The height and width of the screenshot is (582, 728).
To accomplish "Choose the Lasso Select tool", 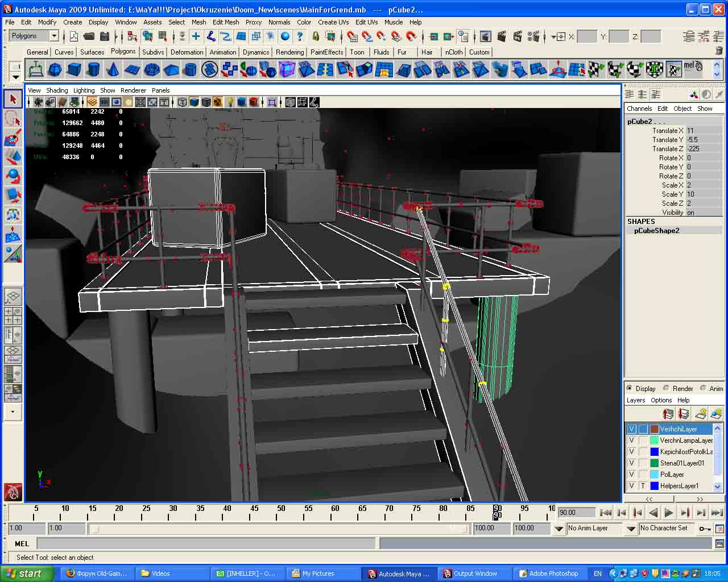I will 13,118.
